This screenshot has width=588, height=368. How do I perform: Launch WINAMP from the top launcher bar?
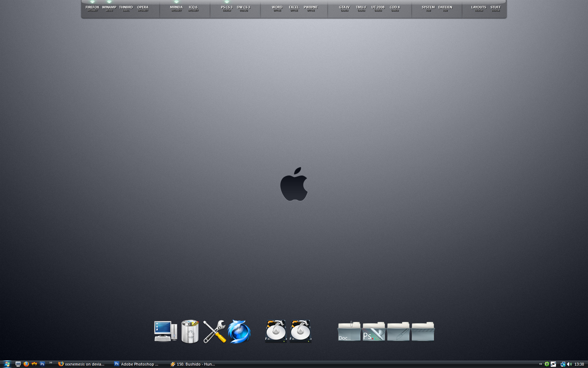tap(109, 8)
